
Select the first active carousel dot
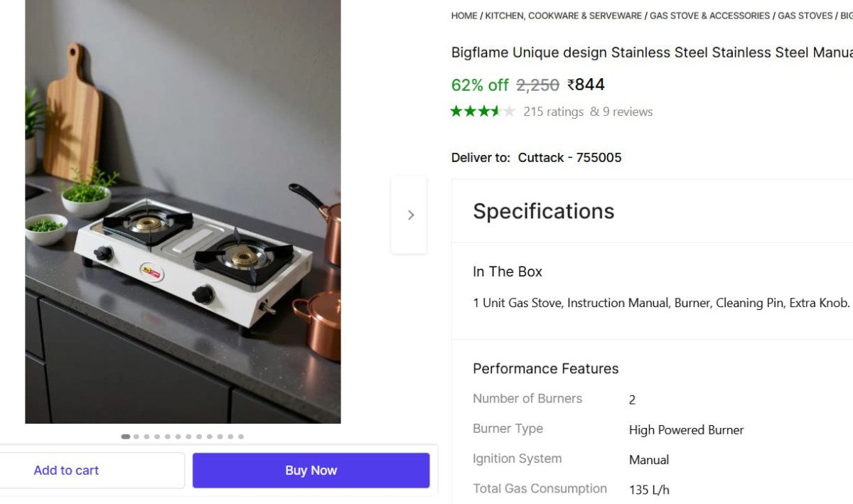coord(126,436)
